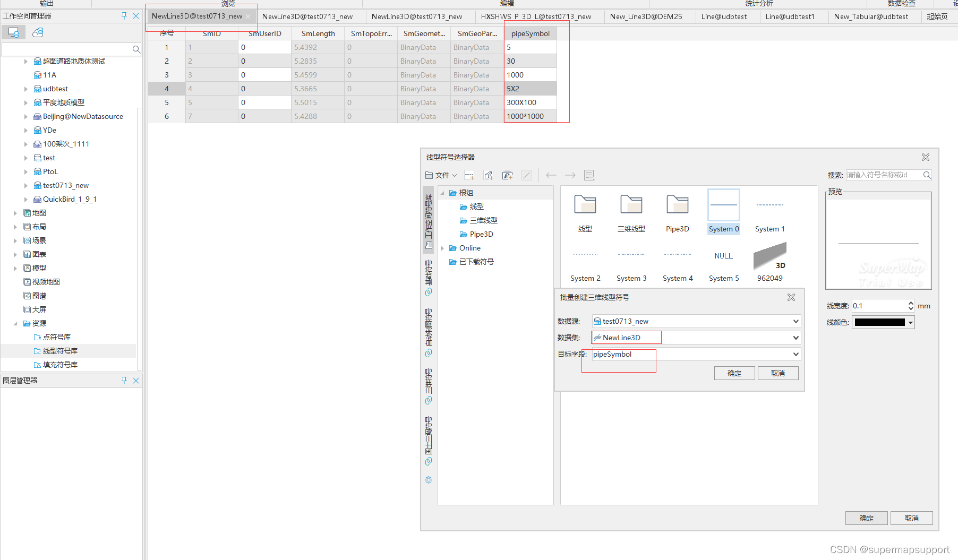
Task: Select the System 5 NULL symbol
Action: 724,262
